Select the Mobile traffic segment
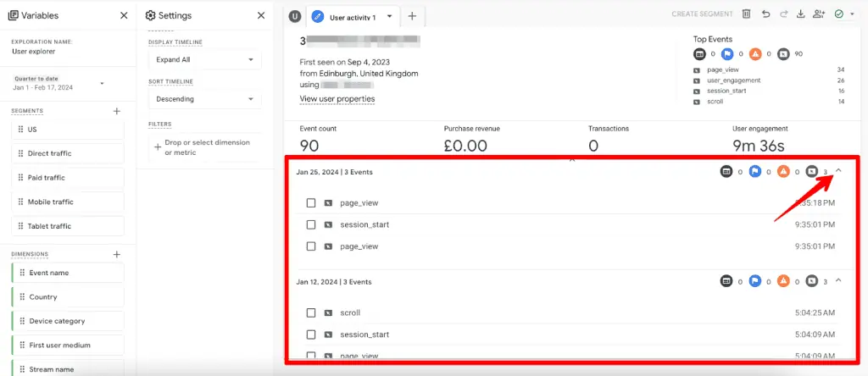868x376 pixels. [68, 202]
